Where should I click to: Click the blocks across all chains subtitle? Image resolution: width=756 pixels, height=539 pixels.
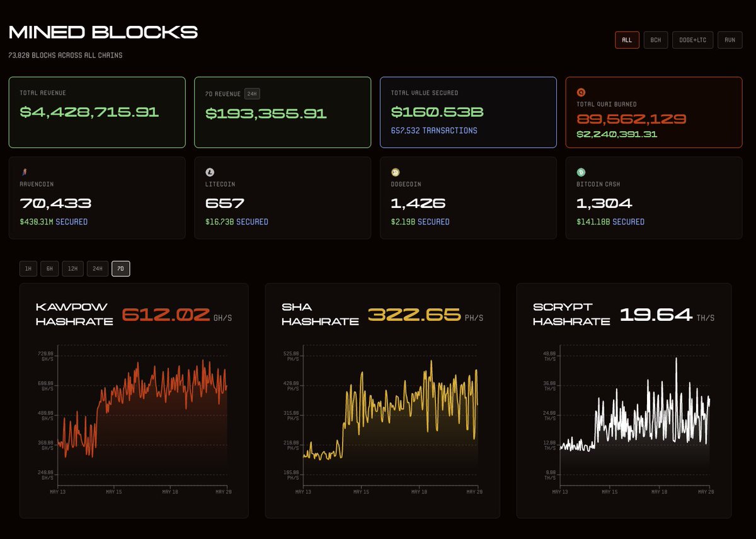coord(66,55)
